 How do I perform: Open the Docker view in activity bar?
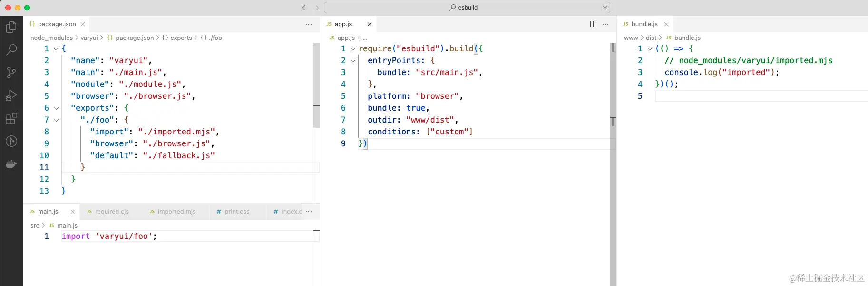[11, 164]
